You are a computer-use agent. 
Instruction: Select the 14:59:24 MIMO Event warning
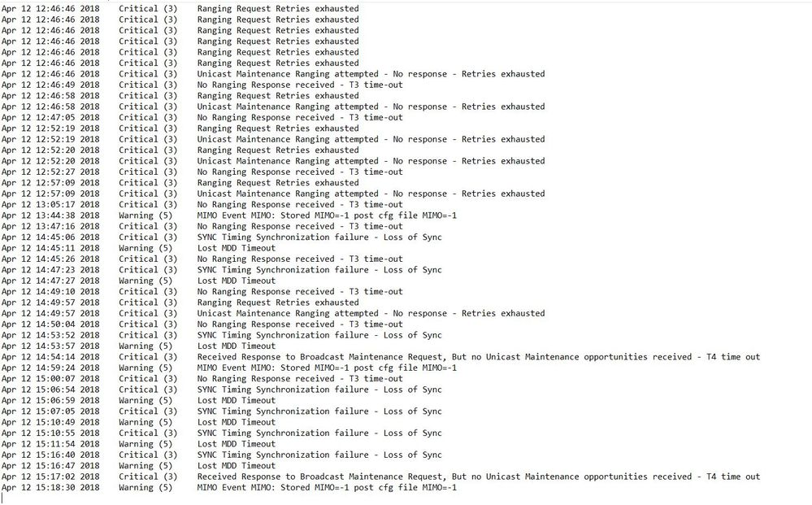tap(327, 368)
